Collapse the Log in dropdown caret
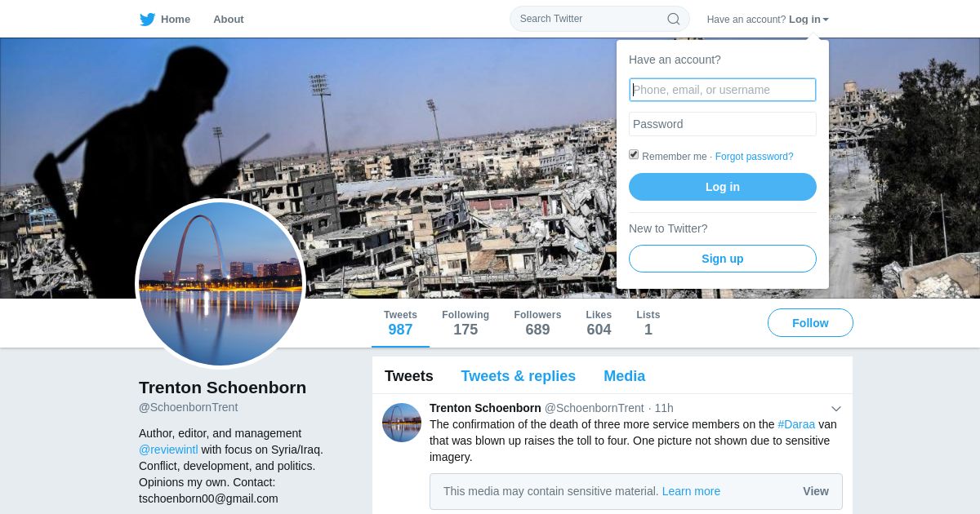This screenshot has width=980, height=514. [x=826, y=20]
